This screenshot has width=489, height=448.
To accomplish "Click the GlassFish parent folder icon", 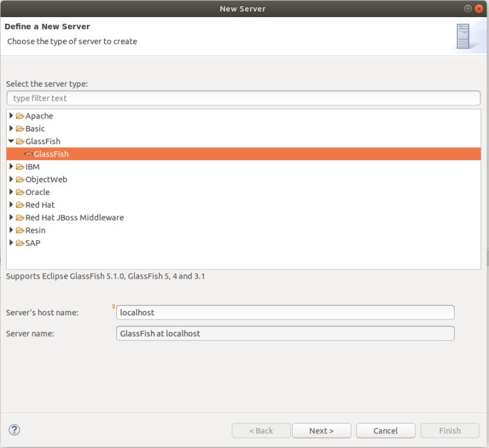I will (x=20, y=142).
